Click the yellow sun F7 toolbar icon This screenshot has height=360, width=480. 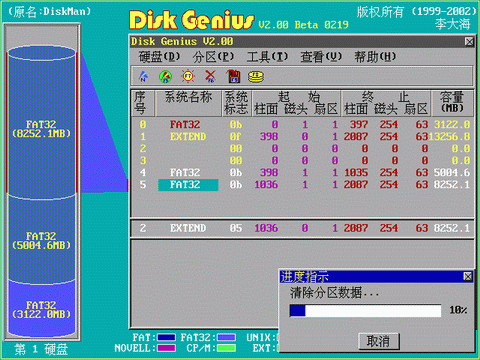pyautogui.click(x=188, y=76)
